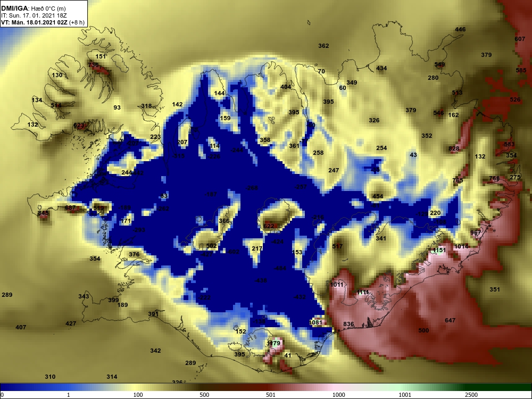
Task: Click the map value 362
Action: tap(323, 46)
